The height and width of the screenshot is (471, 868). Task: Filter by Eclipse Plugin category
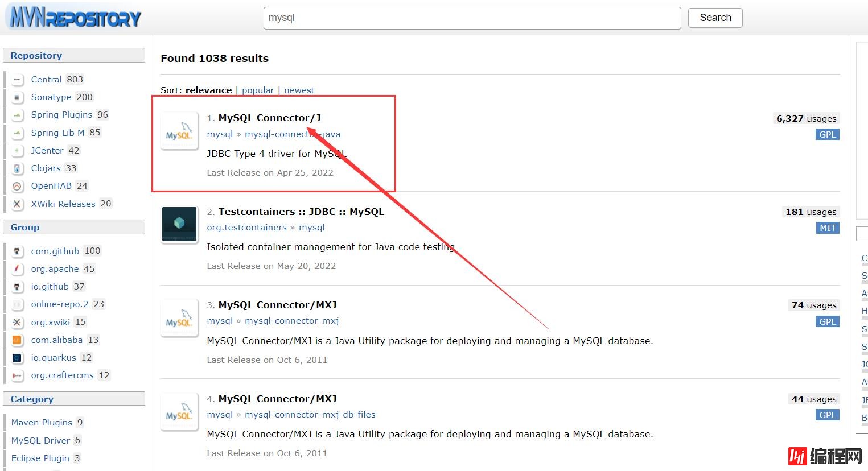40,458
